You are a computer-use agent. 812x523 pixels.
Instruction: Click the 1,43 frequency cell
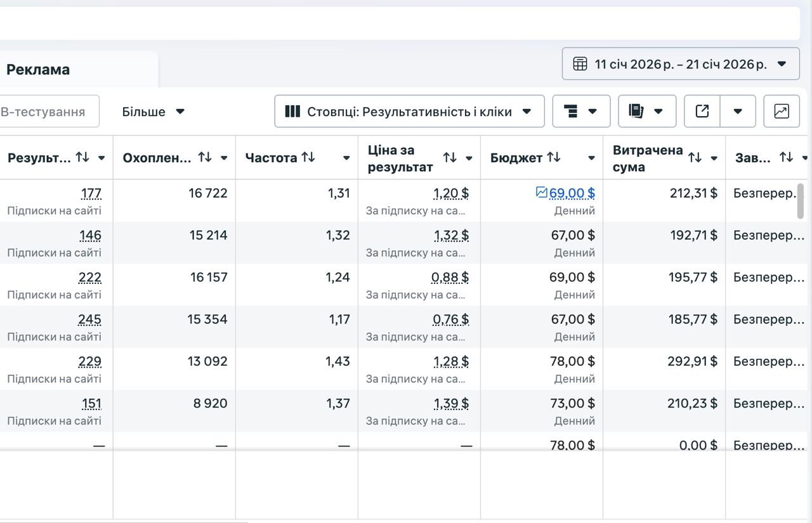337,361
